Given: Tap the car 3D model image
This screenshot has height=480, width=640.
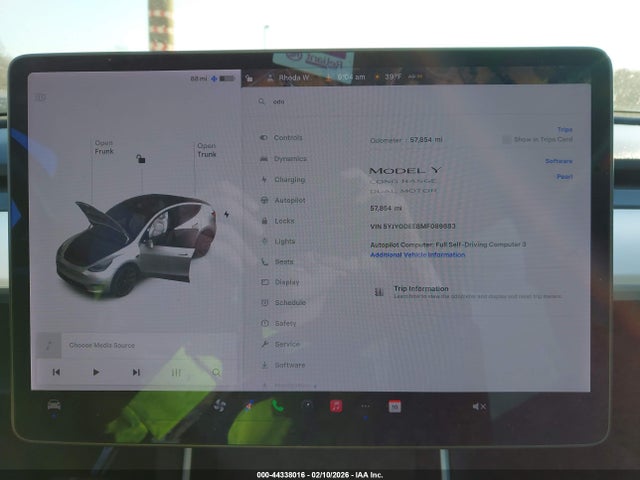Looking at the screenshot, I should click(136, 245).
